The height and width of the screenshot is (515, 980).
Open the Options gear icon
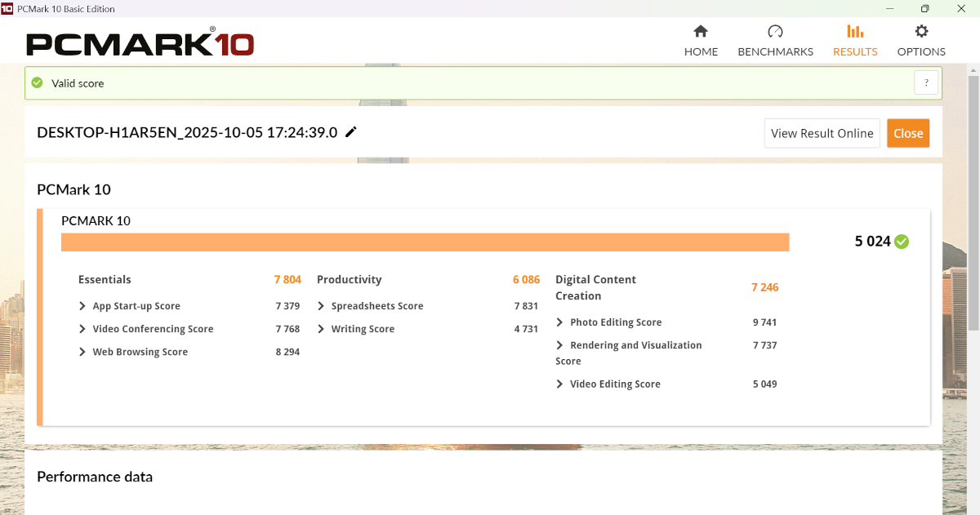pos(921,32)
